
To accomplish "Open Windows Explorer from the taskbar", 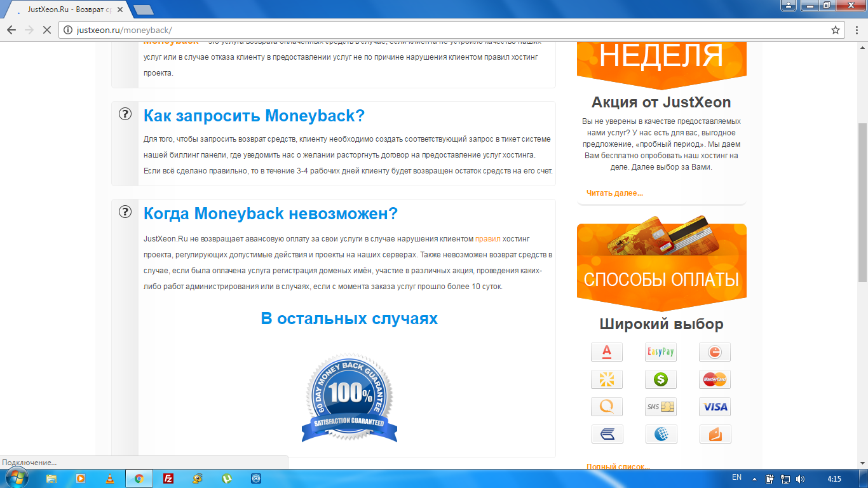I will pos(52,478).
